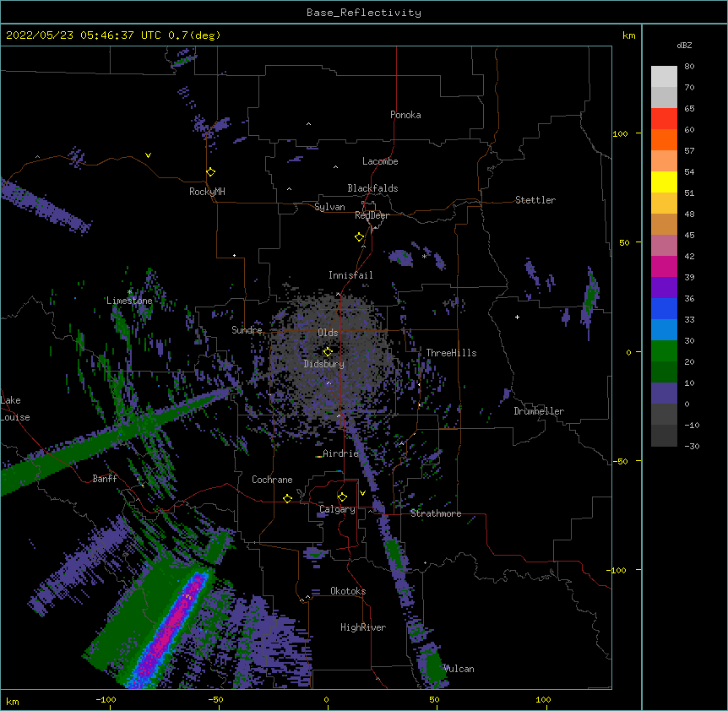Click the Banff city label
728x711 pixels.
[105, 479]
